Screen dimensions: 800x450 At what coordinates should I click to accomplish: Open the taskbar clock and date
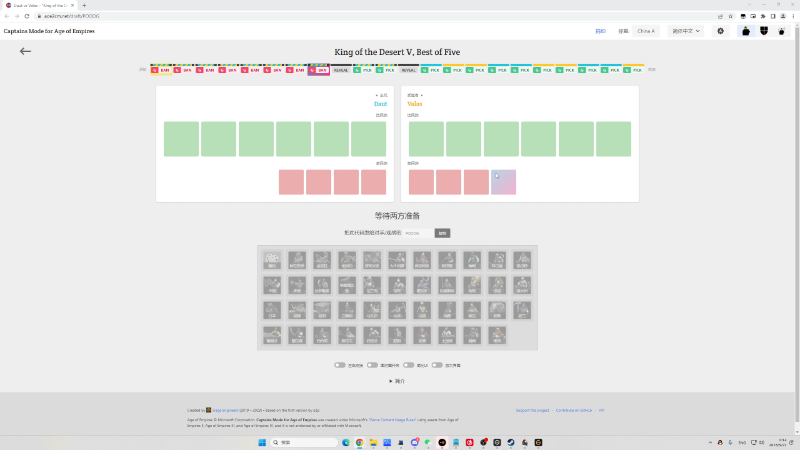click(x=779, y=442)
